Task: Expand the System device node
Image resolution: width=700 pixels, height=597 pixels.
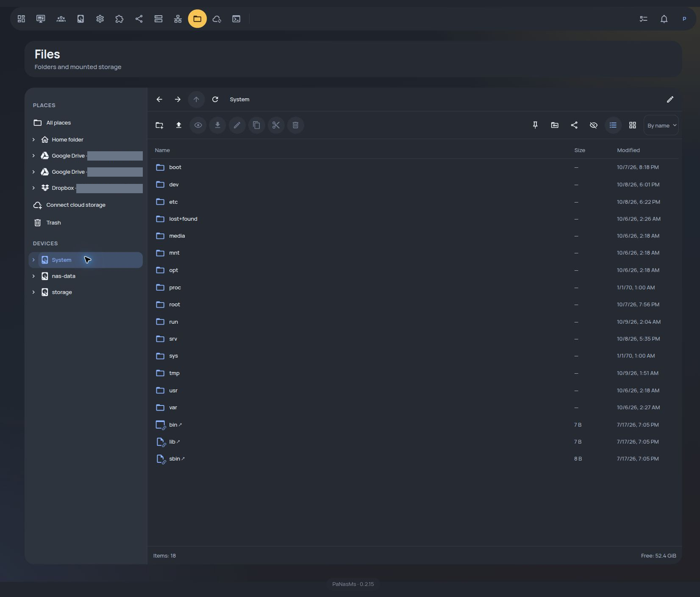Action: click(33, 260)
